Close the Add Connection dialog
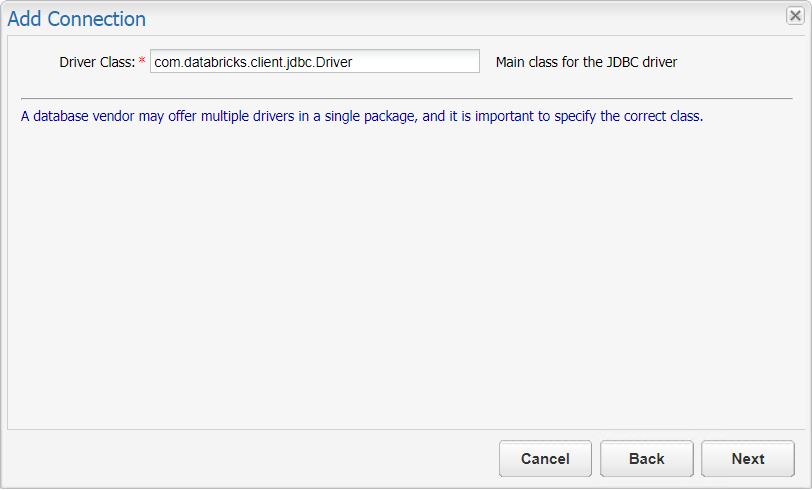Image resolution: width=812 pixels, height=490 pixels. pyautogui.click(x=795, y=16)
